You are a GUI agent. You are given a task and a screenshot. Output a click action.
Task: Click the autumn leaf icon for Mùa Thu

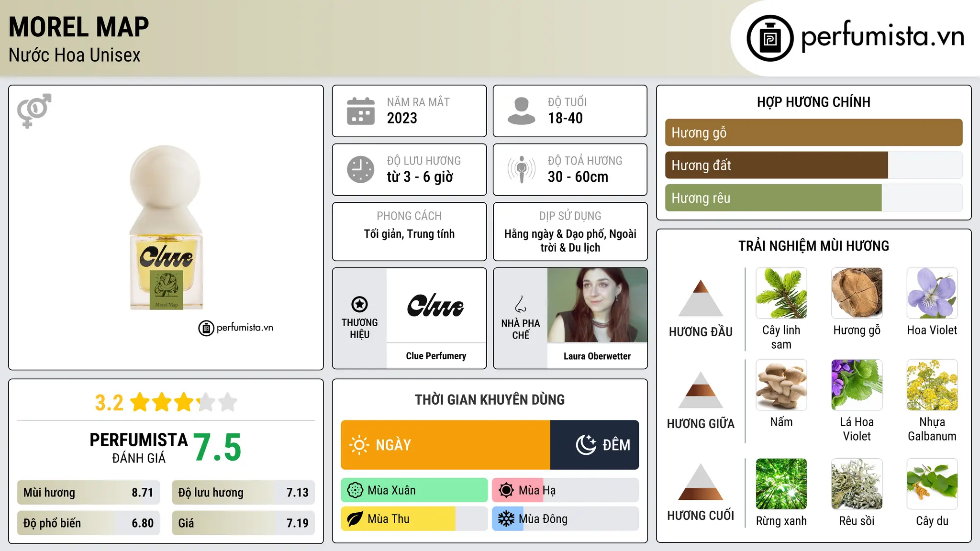355,519
